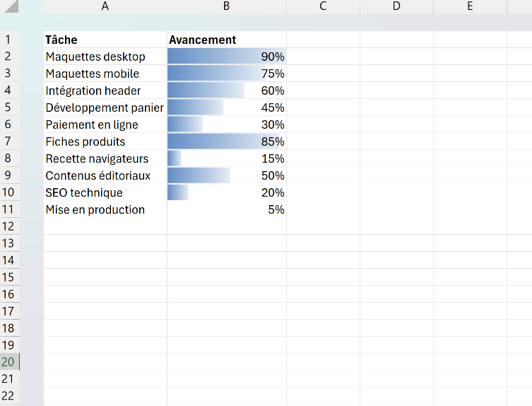Image resolution: width=532 pixels, height=406 pixels.
Task: Select row 15 header
Action: tap(9, 277)
